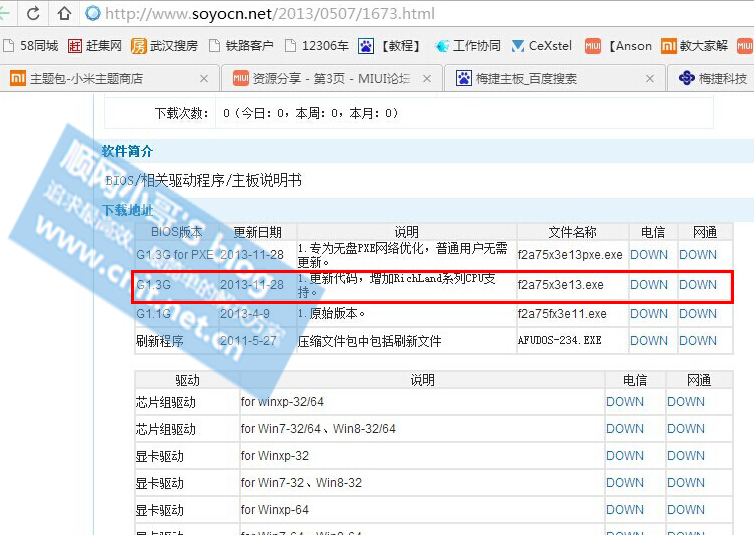Screen dimensions: 754x535
Task: Click the Xiaomi favicon on 主题包 tab
Action: coord(18,78)
